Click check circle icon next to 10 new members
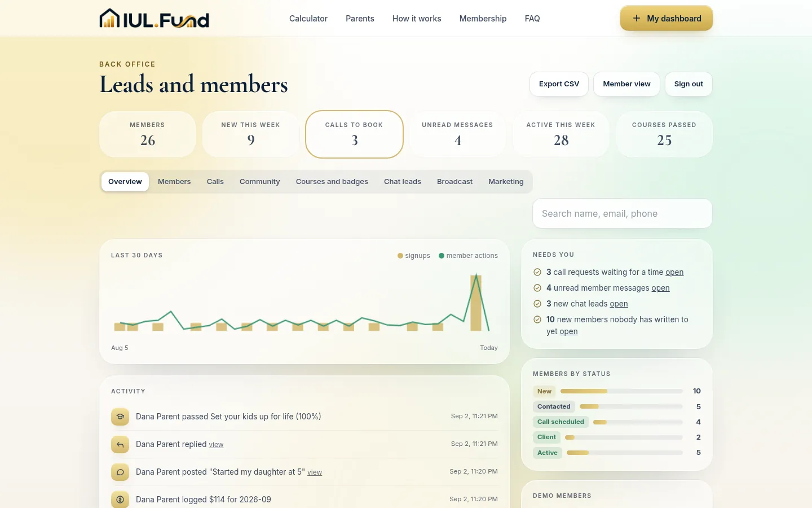The width and height of the screenshot is (812, 508). pos(537,319)
